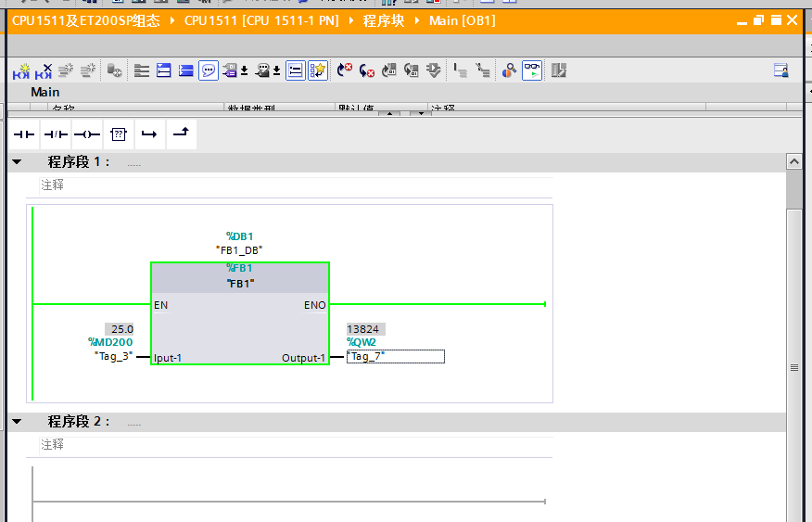812x522 pixels.
Task: Click absolute/symbolic operands tag icon
Action: pyautogui.click(x=230, y=70)
